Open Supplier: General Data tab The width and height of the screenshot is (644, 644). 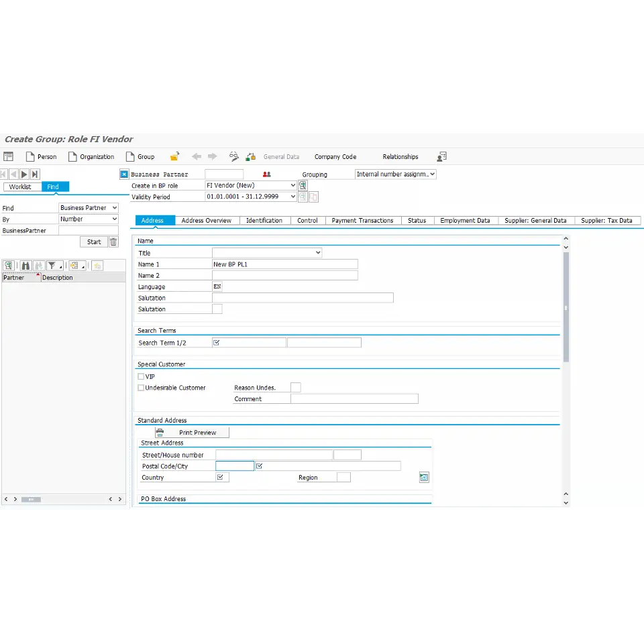(535, 221)
